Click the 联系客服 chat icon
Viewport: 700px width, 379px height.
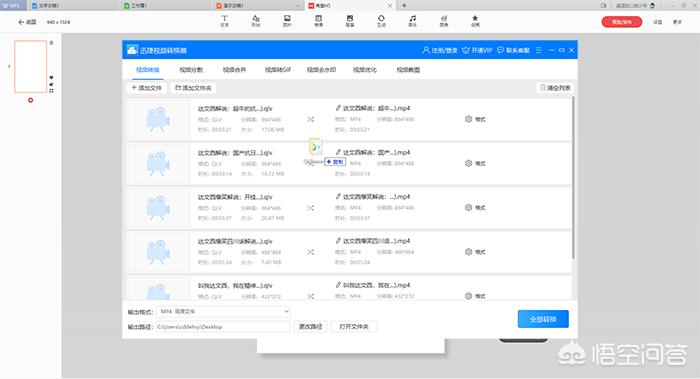pos(500,50)
